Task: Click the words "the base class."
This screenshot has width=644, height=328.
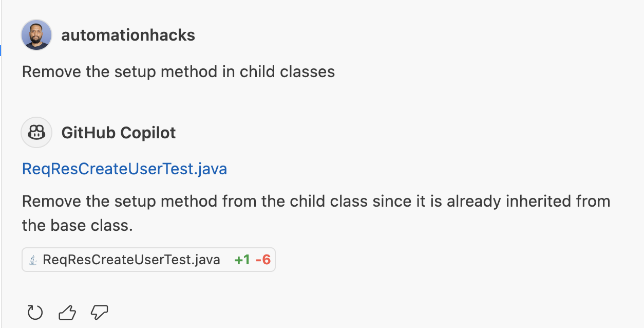Action: point(78,225)
